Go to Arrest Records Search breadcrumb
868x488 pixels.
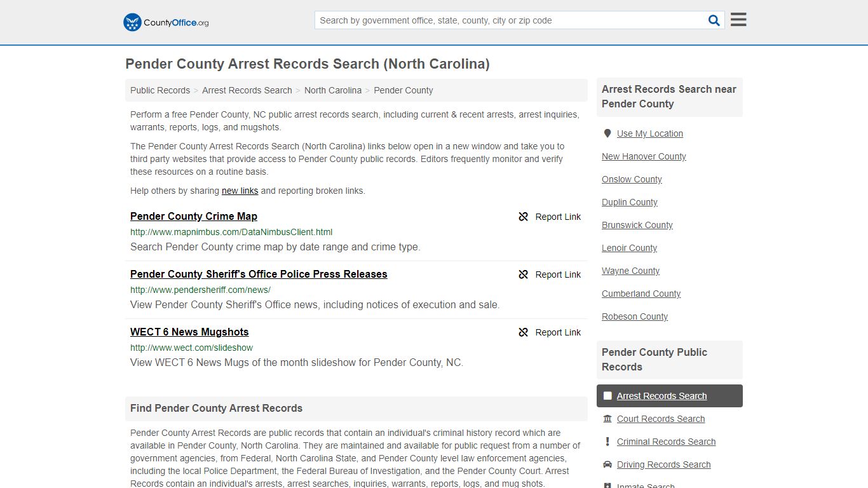point(247,90)
